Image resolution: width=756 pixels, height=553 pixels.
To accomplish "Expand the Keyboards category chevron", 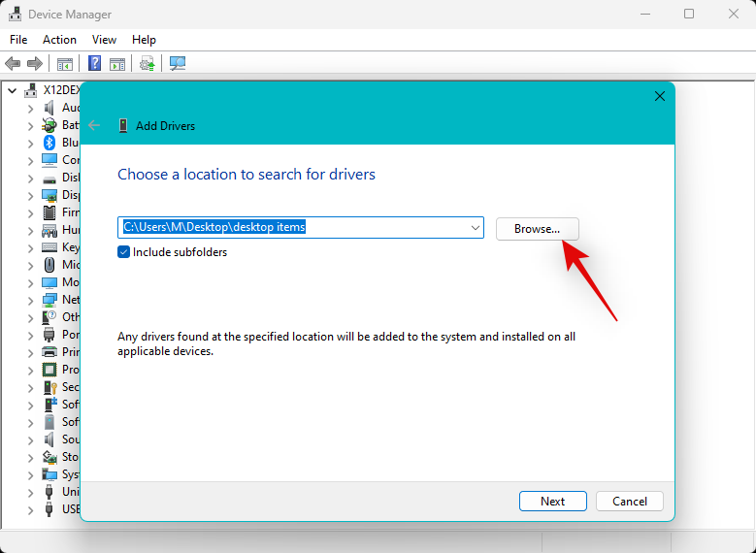I will 30,248.
